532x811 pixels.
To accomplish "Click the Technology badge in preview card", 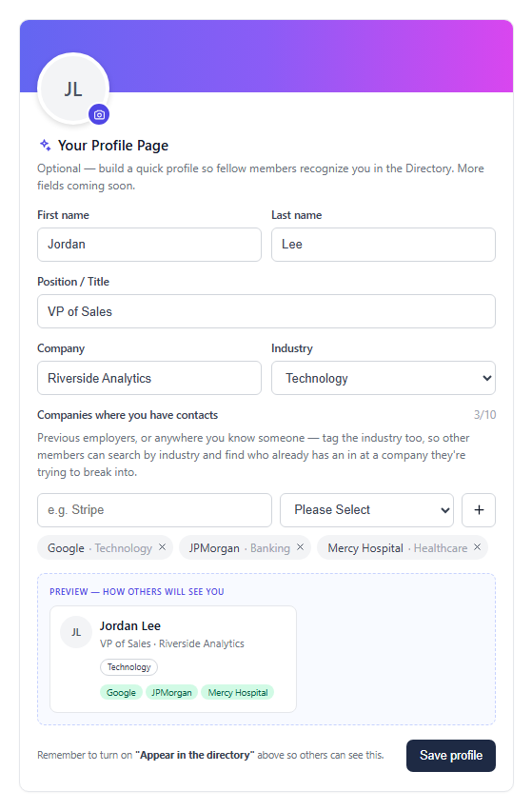I will pyautogui.click(x=128, y=667).
